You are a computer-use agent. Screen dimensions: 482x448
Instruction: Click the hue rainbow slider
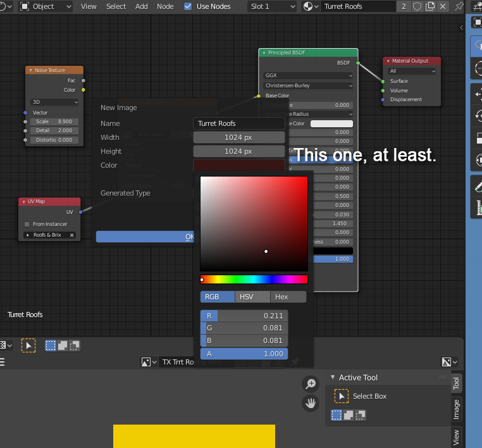click(x=254, y=279)
